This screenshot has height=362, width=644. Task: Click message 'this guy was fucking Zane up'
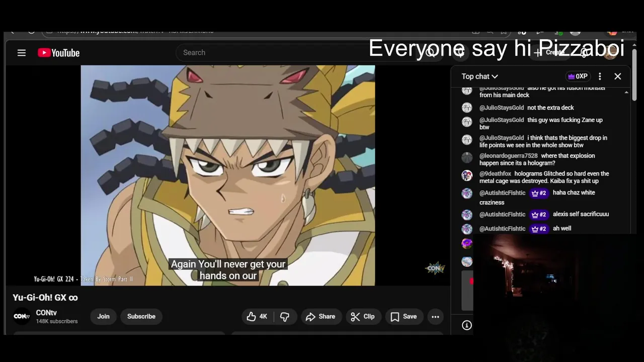541,124
